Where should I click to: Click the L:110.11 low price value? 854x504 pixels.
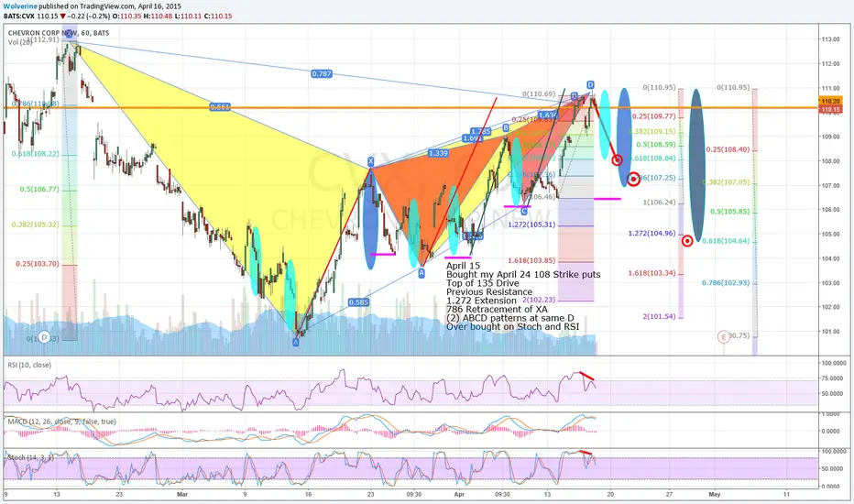pyautogui.click(x=189, y=16)
